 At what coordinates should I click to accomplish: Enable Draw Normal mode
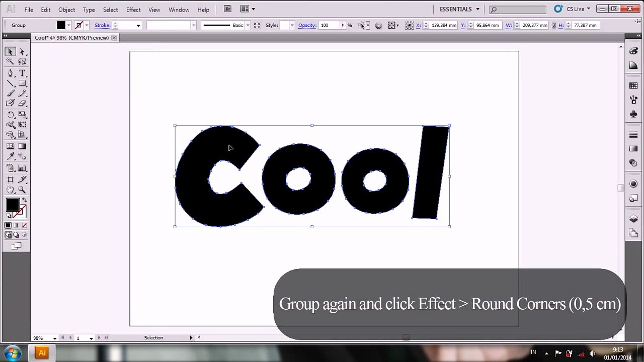coord(9,235)
